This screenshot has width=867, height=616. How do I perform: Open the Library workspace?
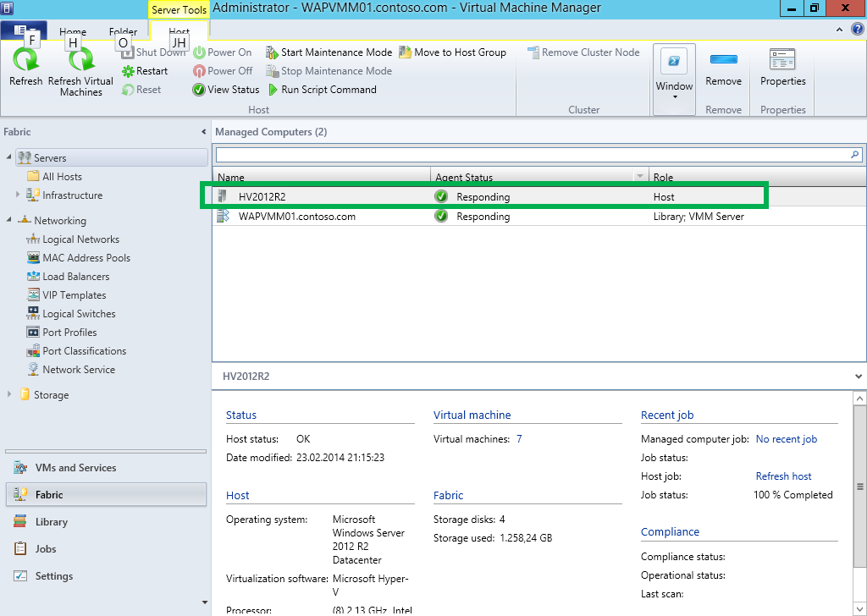(x=106, y=521)
